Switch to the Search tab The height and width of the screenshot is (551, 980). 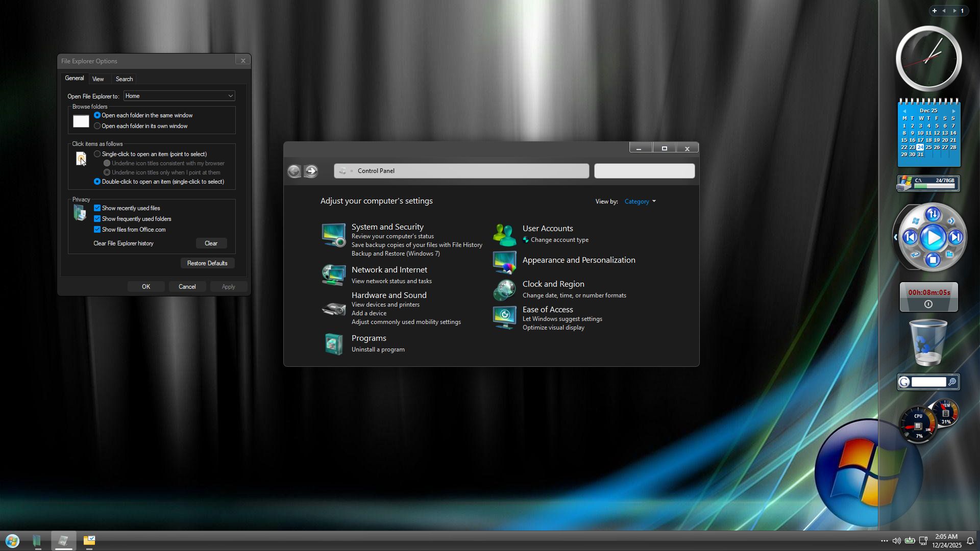124,79
